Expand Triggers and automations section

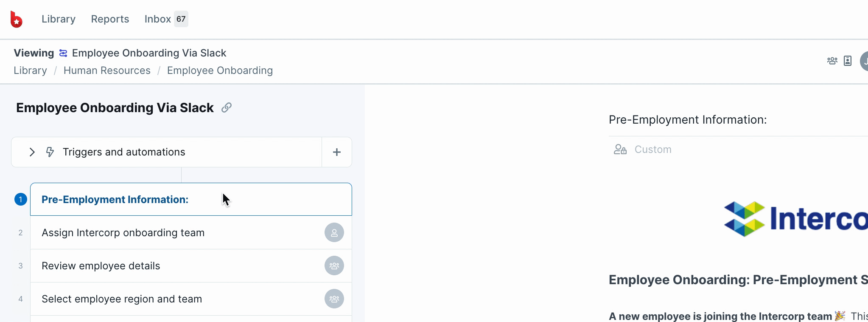pos(32,152)
